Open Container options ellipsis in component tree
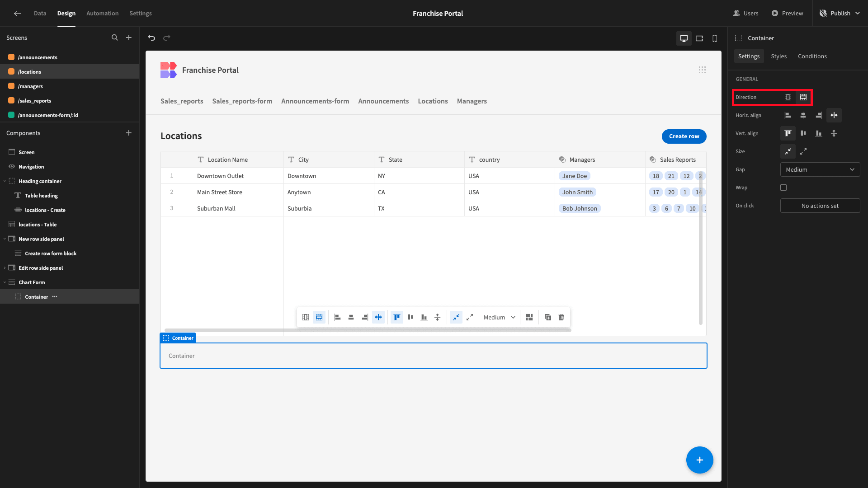Image resolution: width=868 pixels, height=488 pixels. [x=55, y=297]
